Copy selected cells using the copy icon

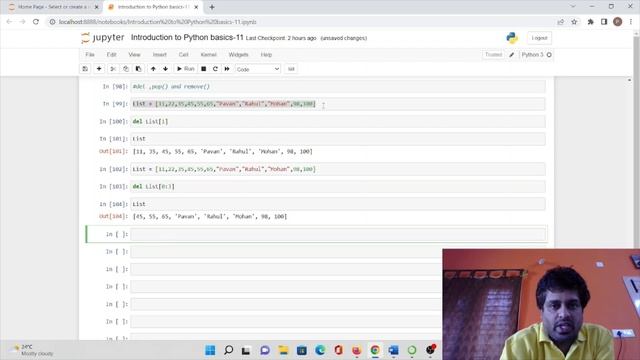point(126,69)
